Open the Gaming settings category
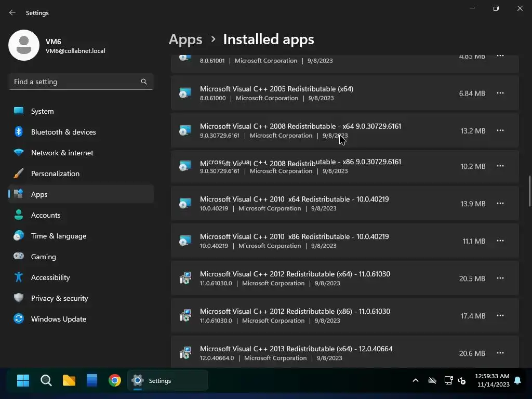Image resolution: width=532 pixels, height=399 pixels. (43, 257)
